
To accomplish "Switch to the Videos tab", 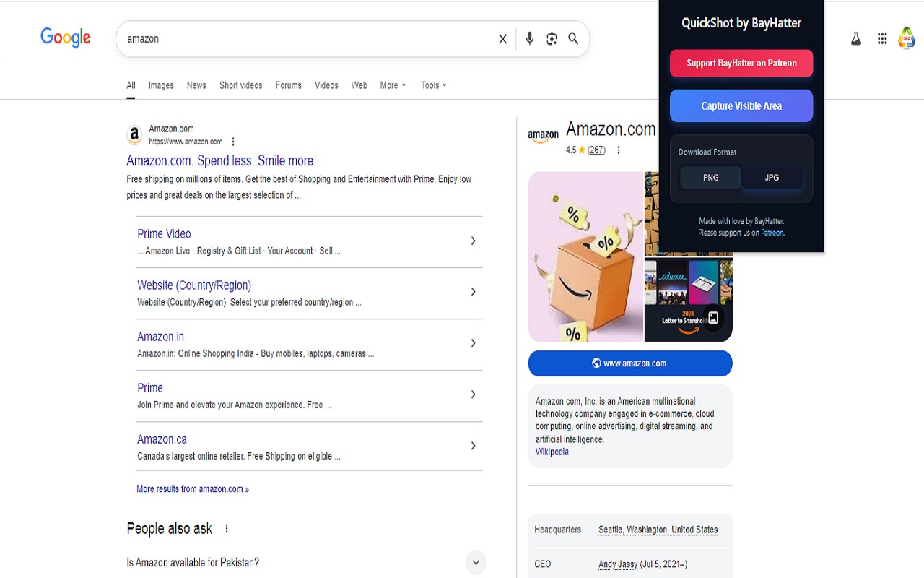I will tap(326, 85).
